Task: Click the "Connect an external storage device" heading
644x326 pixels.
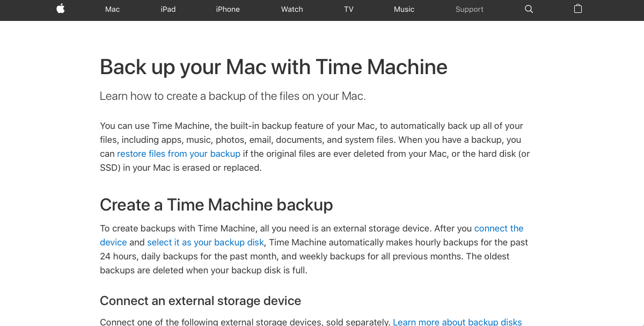Action: 200,301
